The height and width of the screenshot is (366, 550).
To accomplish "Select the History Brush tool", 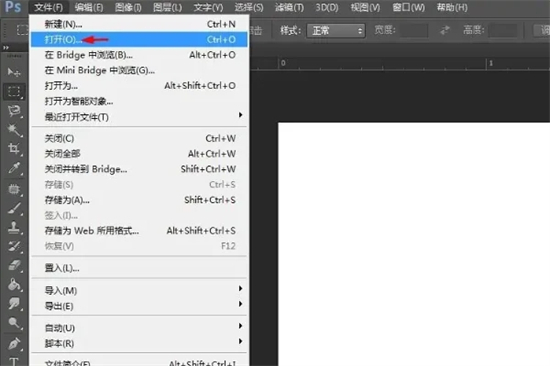I will (14, 246).
